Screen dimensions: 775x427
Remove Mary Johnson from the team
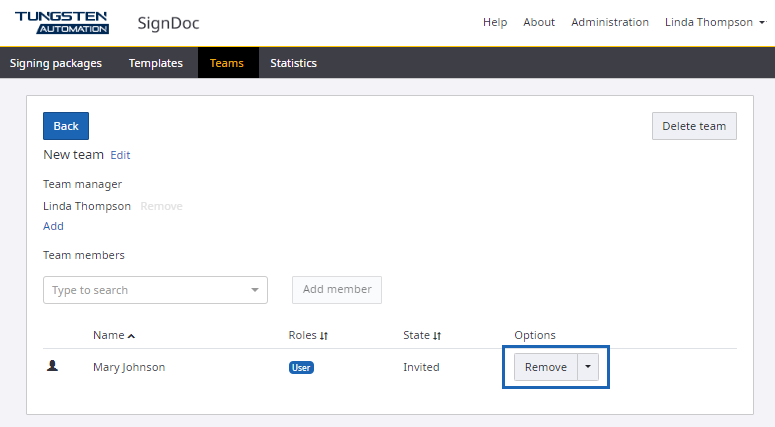[546, 367]
